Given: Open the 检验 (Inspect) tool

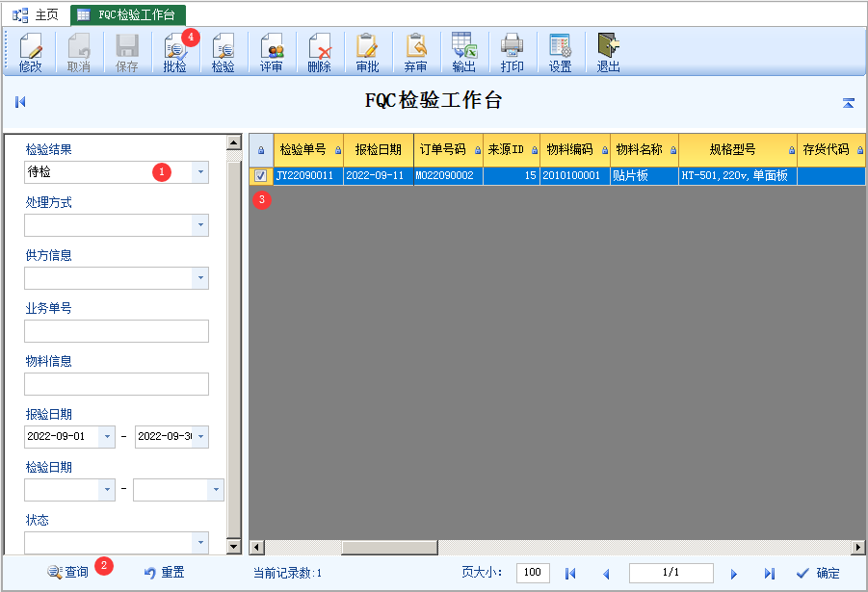Looking at the screenshot, I should (224, 53).
